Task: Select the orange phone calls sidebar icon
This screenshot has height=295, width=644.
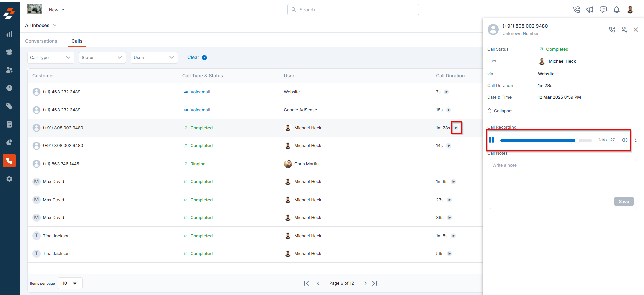Action: [9, 161]
